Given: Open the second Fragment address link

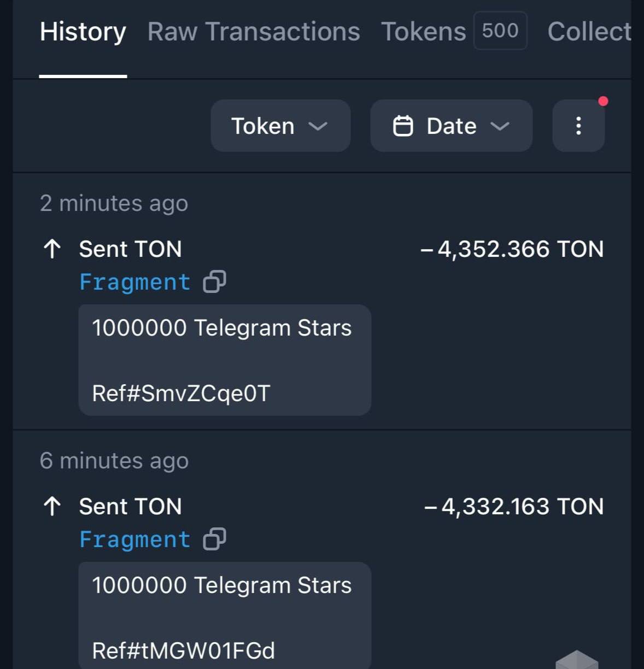Looking at the screenshot, I should pyautogui.click(x=135, y=539).
